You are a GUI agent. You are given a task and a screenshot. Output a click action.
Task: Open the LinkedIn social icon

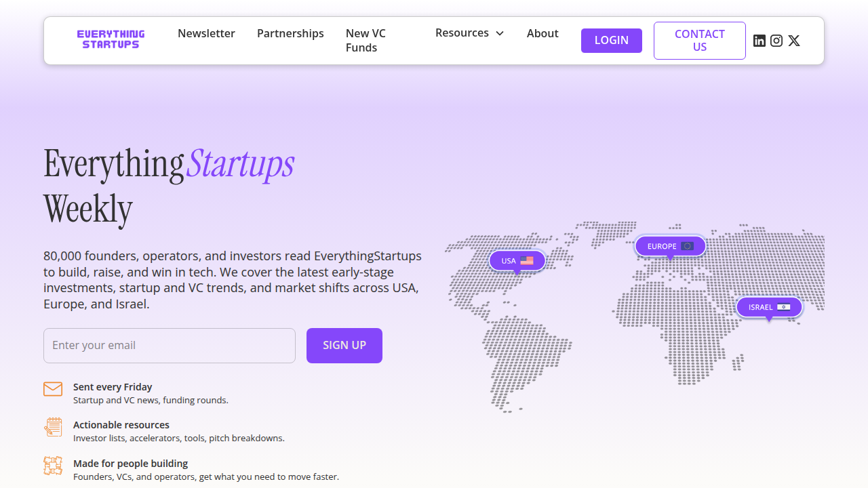tap(759, 41)
